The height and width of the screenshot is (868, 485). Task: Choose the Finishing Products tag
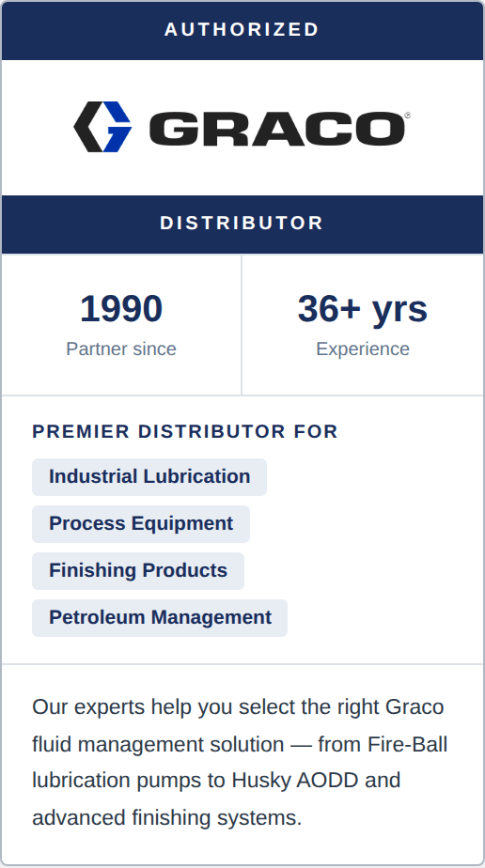click(x=138, y=571)
